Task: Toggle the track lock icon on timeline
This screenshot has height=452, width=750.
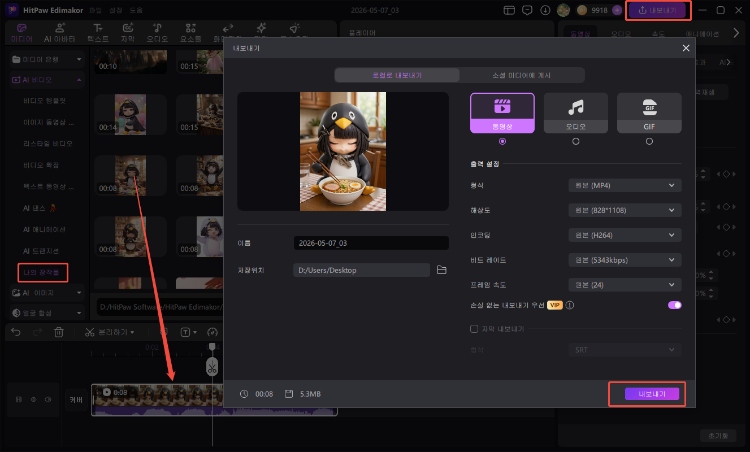Action: 19,399
